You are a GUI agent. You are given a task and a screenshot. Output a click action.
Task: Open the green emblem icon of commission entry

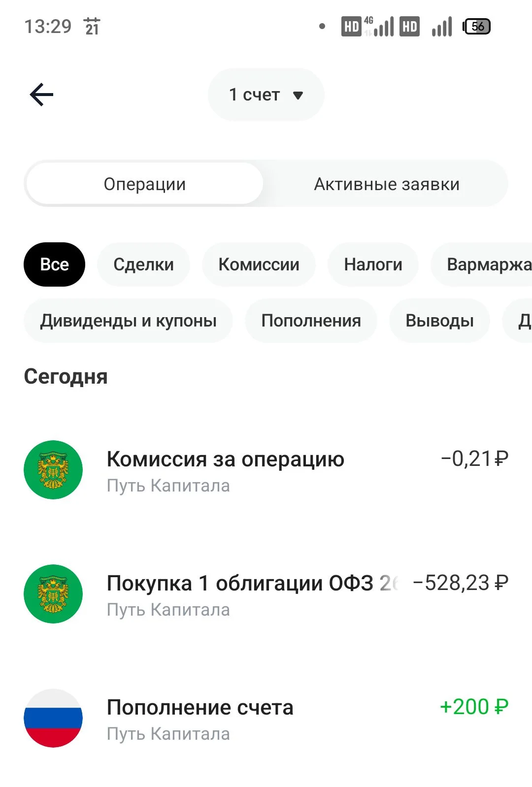(53, 470)
